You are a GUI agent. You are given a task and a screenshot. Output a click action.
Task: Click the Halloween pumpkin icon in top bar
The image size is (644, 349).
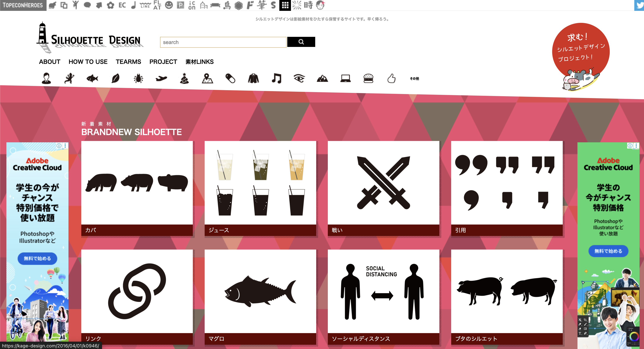(x=169, y=5)
